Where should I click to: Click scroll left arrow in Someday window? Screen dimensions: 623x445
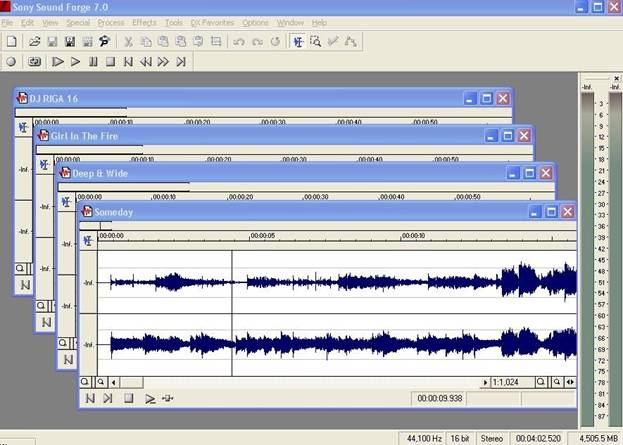coord(114,383)
